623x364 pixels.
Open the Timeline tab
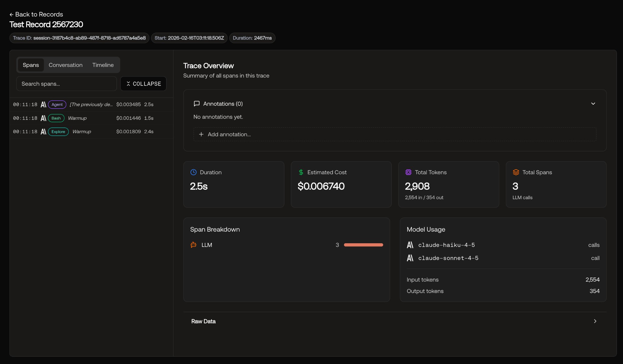[x=103, y=65]
